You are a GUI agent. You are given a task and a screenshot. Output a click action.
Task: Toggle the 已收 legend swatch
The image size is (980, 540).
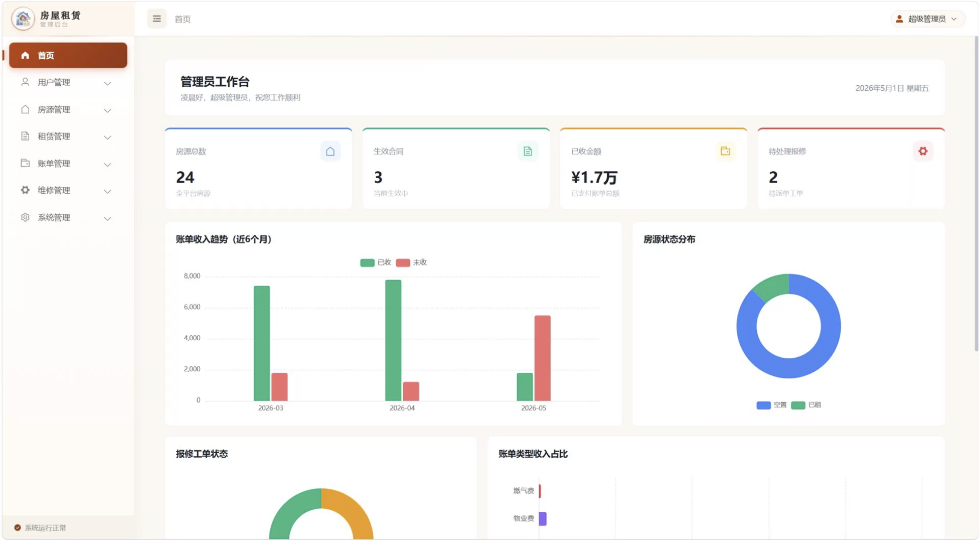tap(367, 262)
